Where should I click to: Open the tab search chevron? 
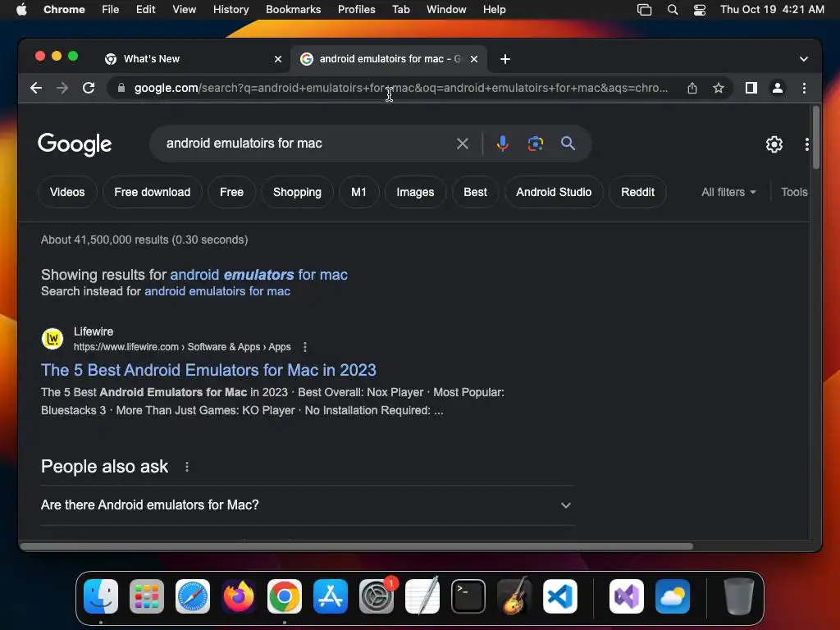(x=804, y=59)
